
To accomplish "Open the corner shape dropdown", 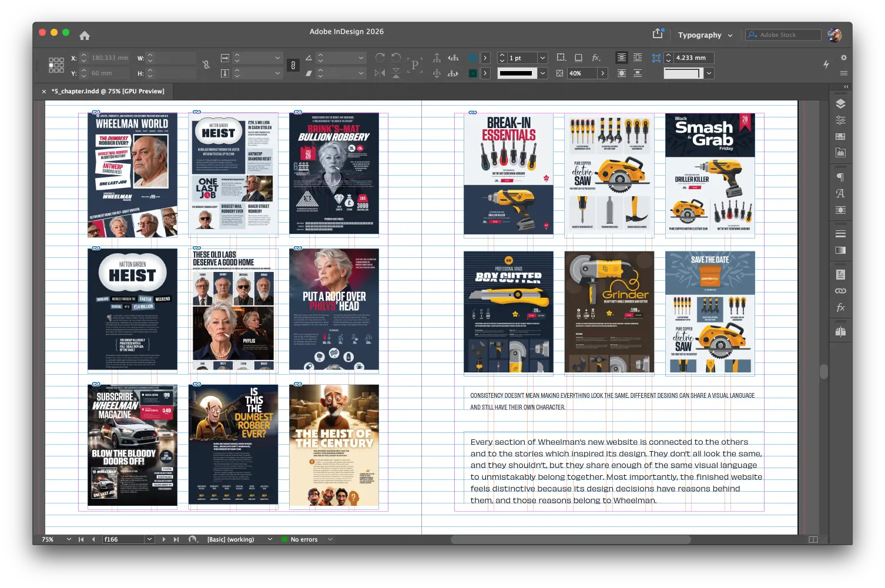I will [709, 73].
